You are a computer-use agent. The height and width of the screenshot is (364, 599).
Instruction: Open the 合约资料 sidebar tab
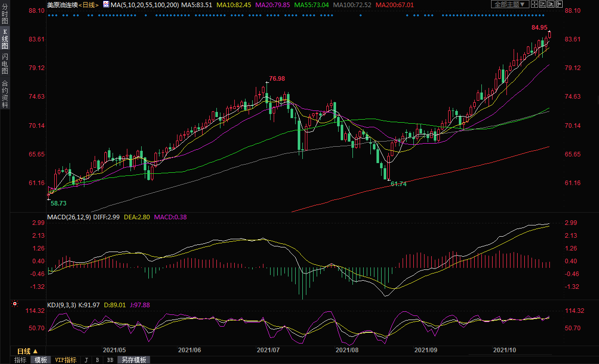(5, 94)
